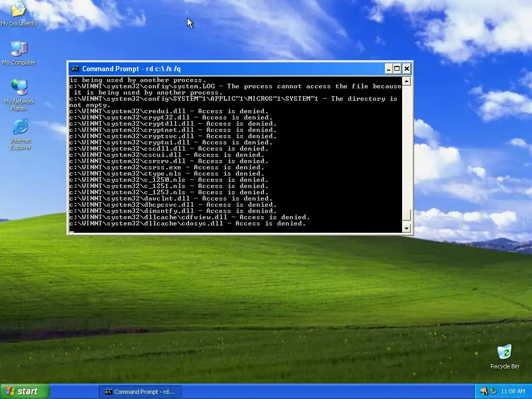Click the dllcache\cdfview.dll output line
The height and width of the screenshot is (399, 532).
tap(189, 218)
